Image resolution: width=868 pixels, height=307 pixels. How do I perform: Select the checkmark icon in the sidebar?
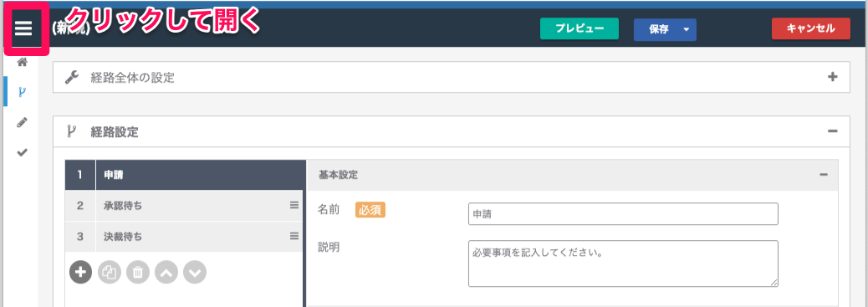point(22,152)
